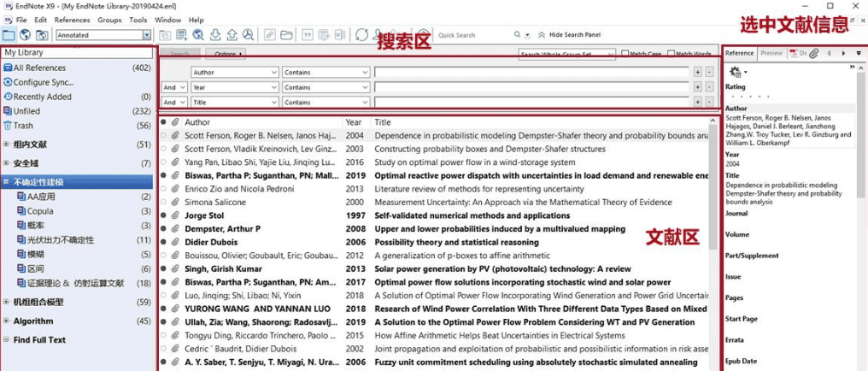Click paperclip icon on Simona Salicone row

pyautogui.click(x=175, y=202)
